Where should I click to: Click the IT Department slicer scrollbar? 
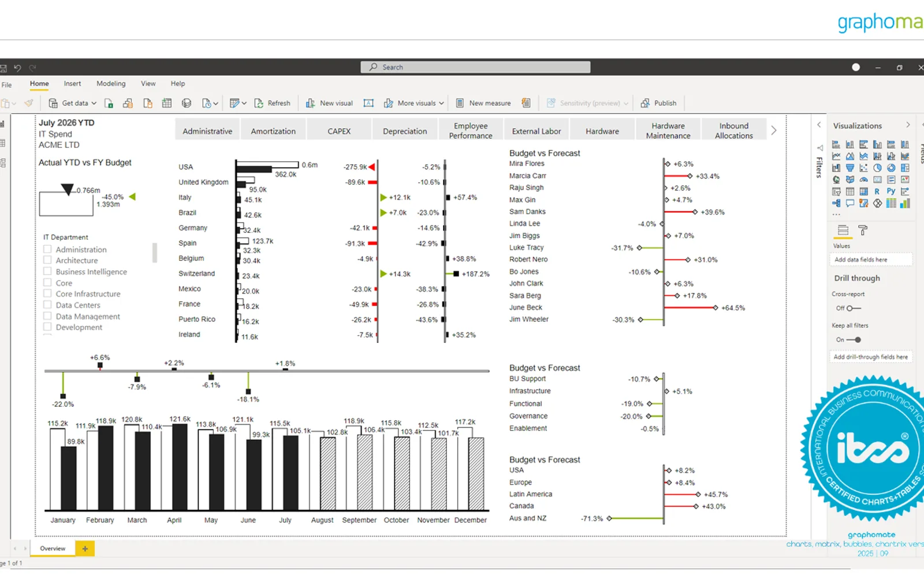click(x=155, y=253)
